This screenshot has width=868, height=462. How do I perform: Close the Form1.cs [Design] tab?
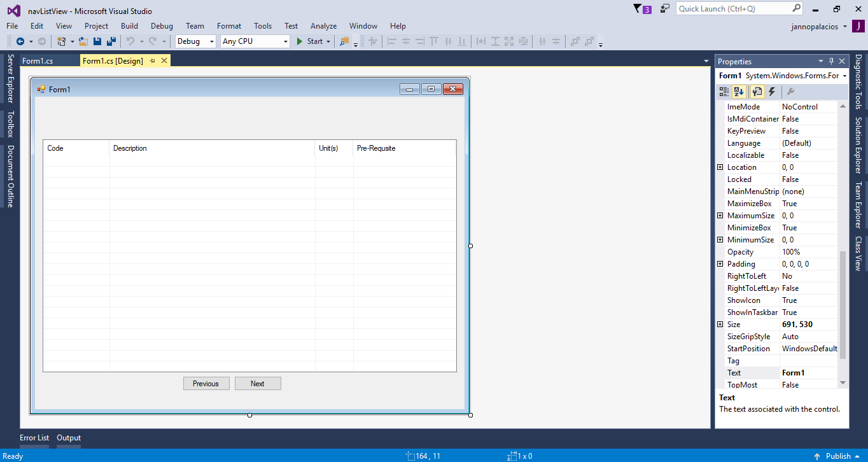(x=164, y=60)
